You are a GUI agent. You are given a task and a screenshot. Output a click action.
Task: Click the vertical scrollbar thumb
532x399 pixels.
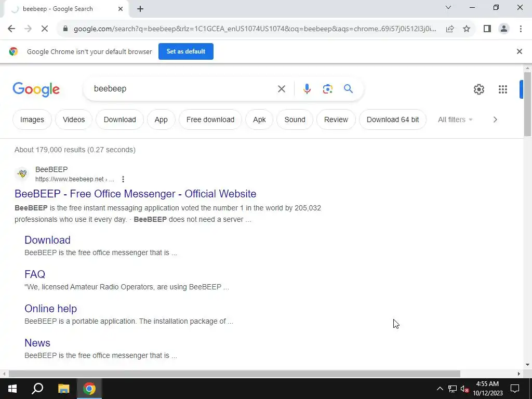pyautogui.click(x=527, y=104)
